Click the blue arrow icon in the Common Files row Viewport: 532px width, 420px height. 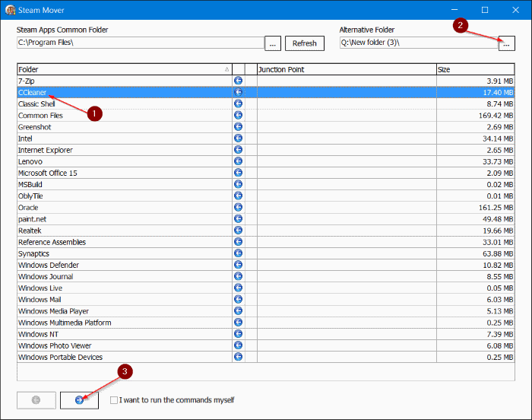point(239,115)
